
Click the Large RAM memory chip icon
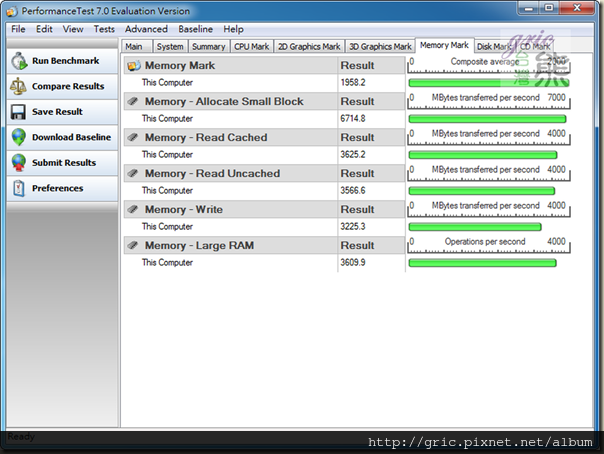tap(133, 245)
